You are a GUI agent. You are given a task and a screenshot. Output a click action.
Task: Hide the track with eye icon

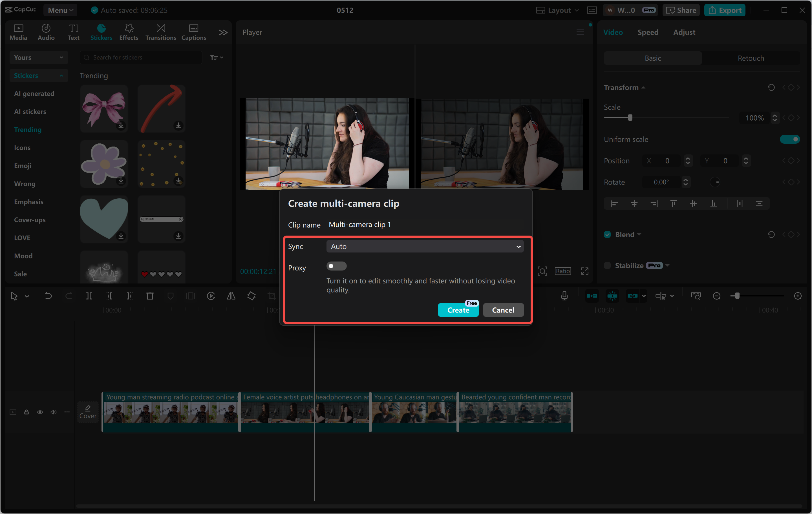pyautogui.click(x=40, y=412)
